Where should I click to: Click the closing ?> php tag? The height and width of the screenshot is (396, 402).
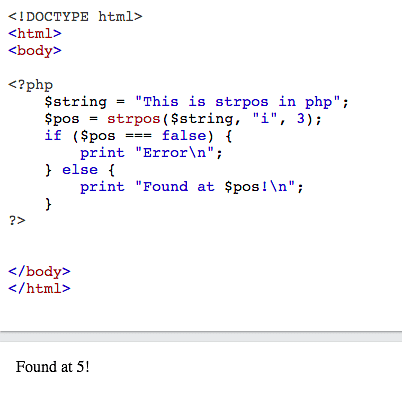coord(17,221)
